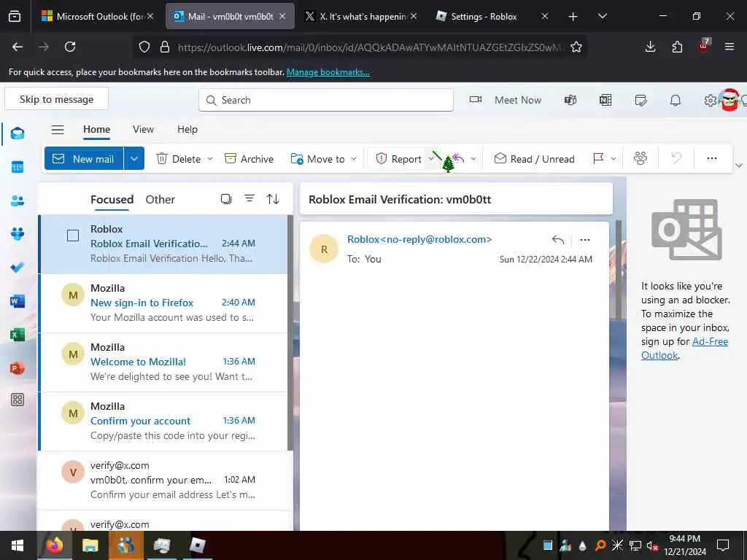Toggle Read / Unread status
The width and height of the screenshot is (747, 560).
click(x=534, y=158)
